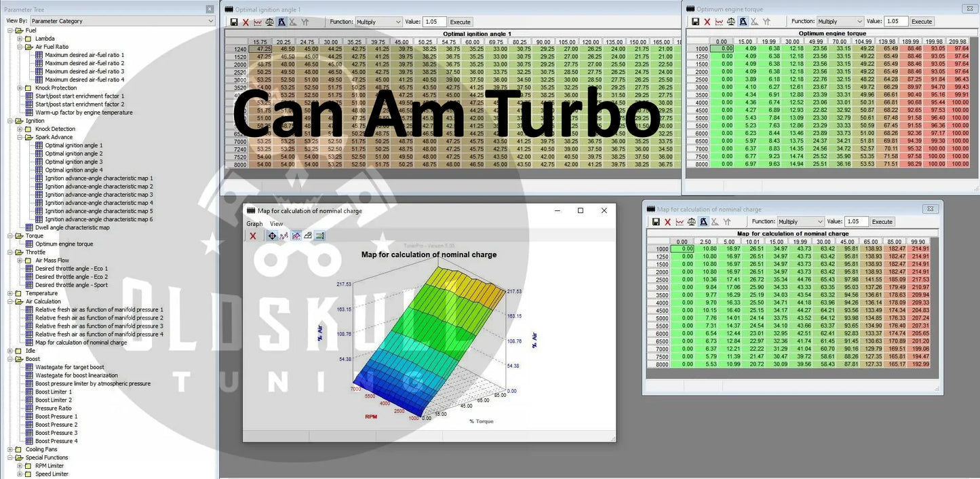Image resolution: width=980 pixels, height=479 pixels.
Task: Click the red X icon in the 3D graph window toolbar
Action: pos(253,236)
